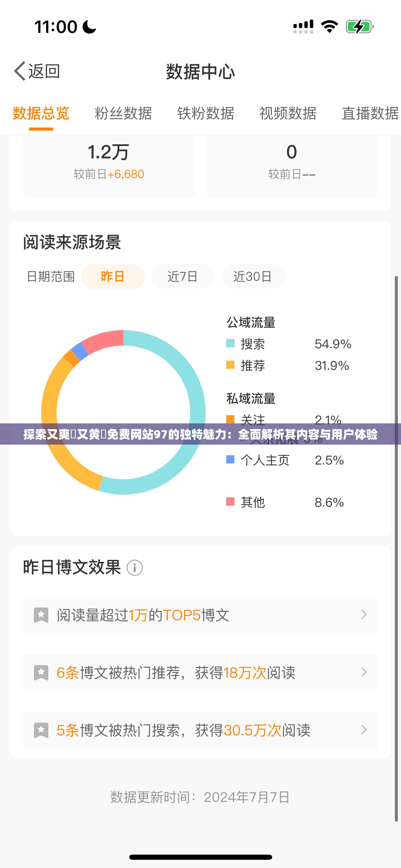Click the back arrow to return
The width and height of the screenshot is (401, 868).
click(19, 70)
